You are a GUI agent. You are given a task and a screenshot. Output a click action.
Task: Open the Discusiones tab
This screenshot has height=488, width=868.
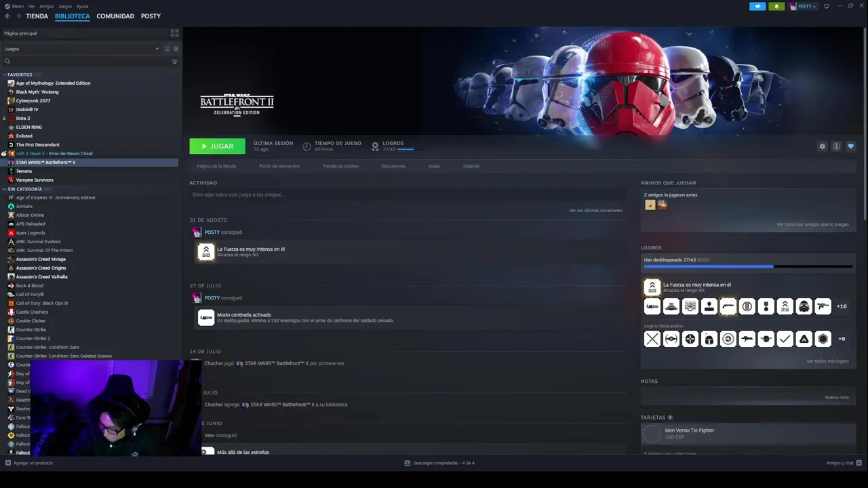point(393,166)
